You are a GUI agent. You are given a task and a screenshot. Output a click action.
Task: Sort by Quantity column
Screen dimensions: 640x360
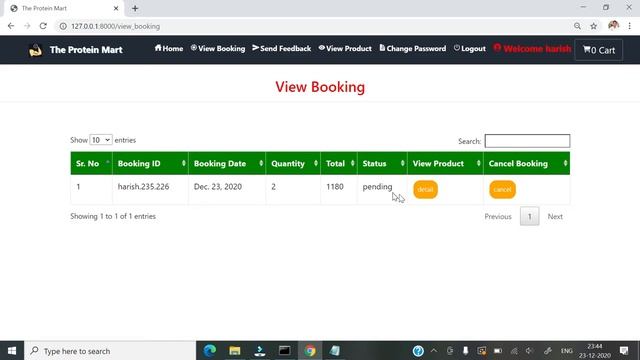(x=293, y=163)
